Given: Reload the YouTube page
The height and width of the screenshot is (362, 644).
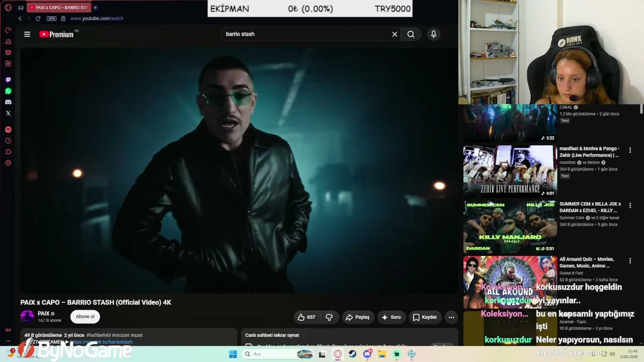Looking at the screenshot, I should (38, 19).
